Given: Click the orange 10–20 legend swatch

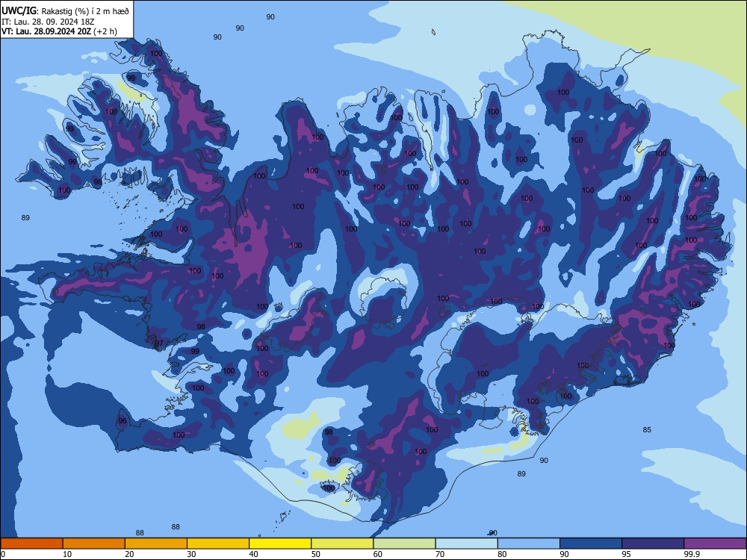Looking at the screenshot, I should (x=94, y=544).
